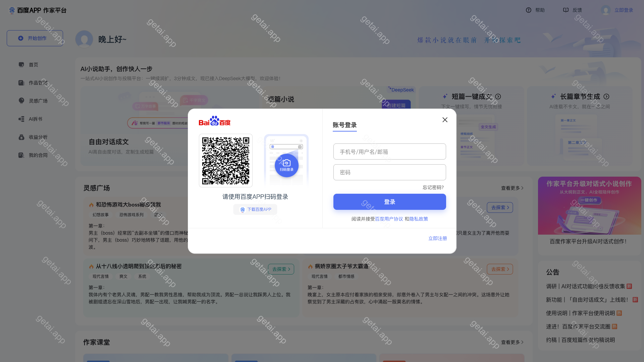Image resolution: width=644 pixels, height=362 pixels.
Task: Click the flame icon beside 病娇京圈太子爷太霸道
Action: (310, 266)
